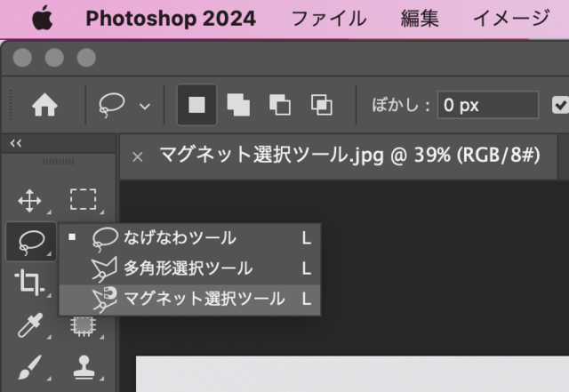Screen dimensions: 569x392
Task: Select the Crop tool
Action: point(29,283)
